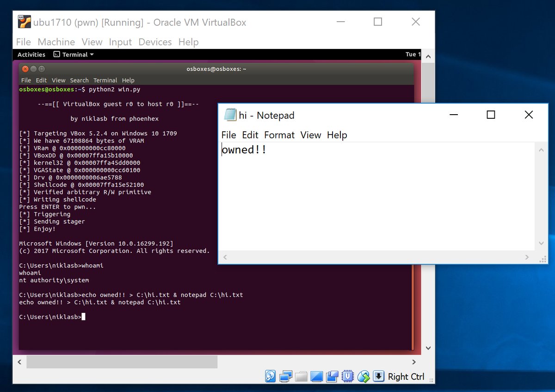Click Notepad's horizontal scrollbar left arrow
This screenshot has height=392, width=555.
click(x=225, y=257)
